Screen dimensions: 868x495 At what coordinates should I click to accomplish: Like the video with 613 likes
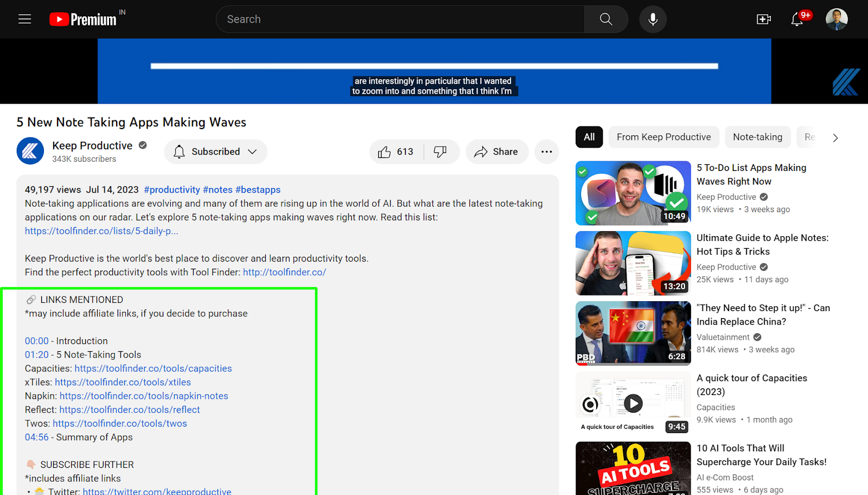pyautogui.click(x=397, y=152)
